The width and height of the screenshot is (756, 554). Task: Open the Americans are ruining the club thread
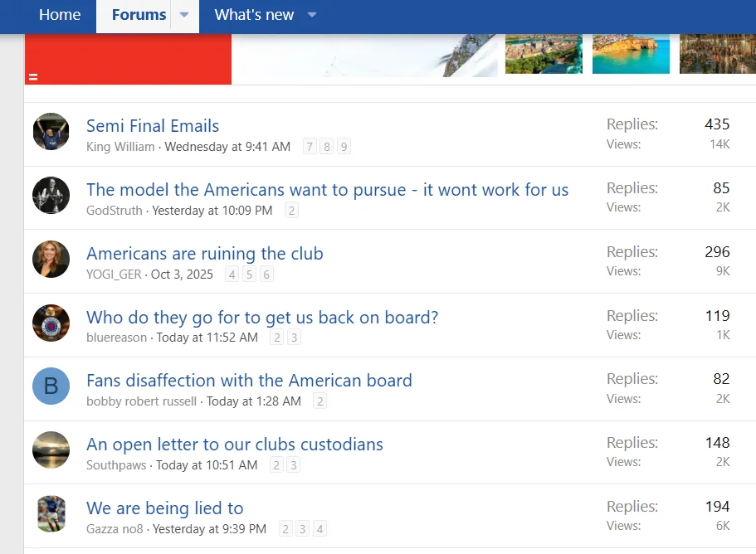204,254
